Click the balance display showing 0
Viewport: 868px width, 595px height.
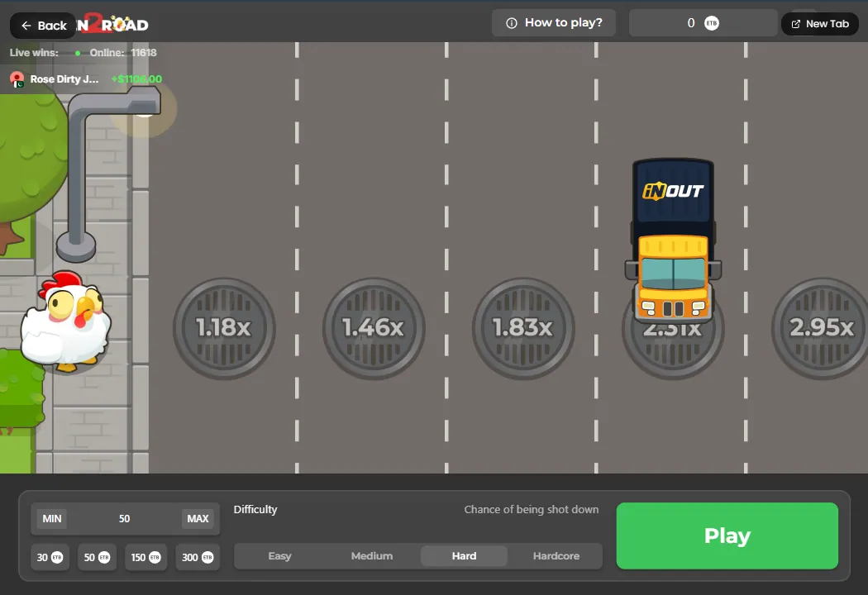(x=703, y=23)
